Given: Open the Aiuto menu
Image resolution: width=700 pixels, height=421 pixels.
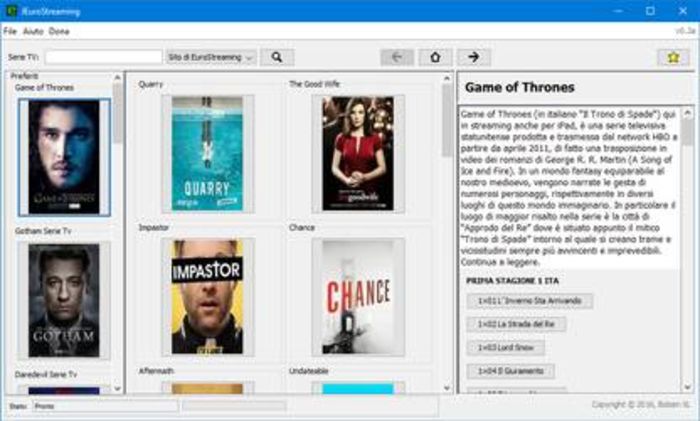Looking at the screenshot, I should [33, 31].
